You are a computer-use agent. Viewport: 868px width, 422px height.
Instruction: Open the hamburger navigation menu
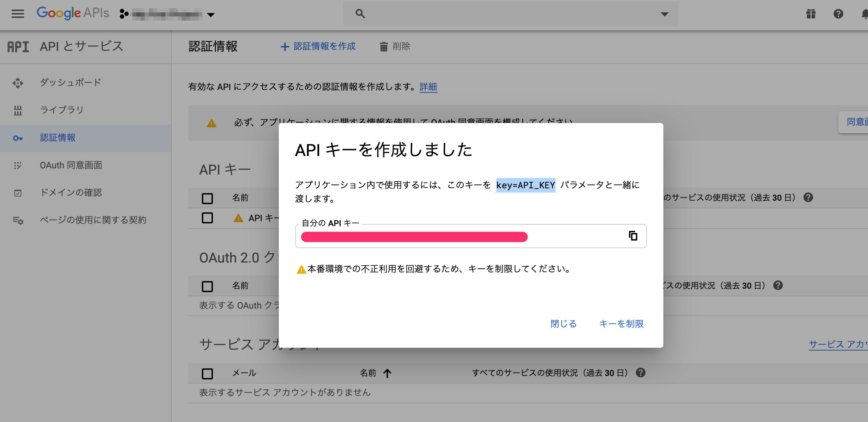point(18,14)
